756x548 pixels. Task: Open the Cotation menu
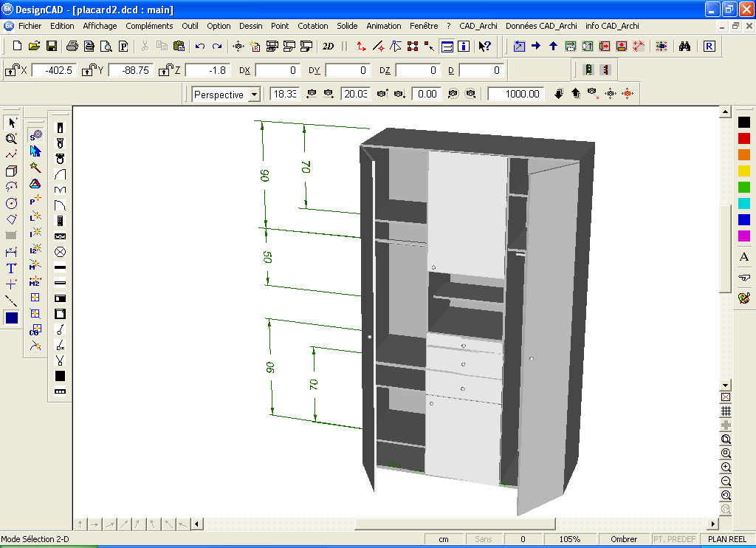(x=313, y=26)
